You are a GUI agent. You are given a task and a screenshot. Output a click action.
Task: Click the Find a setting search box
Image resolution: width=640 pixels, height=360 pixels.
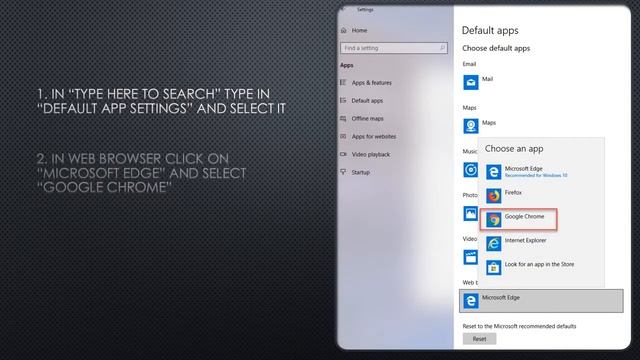(x=393, y=48)
